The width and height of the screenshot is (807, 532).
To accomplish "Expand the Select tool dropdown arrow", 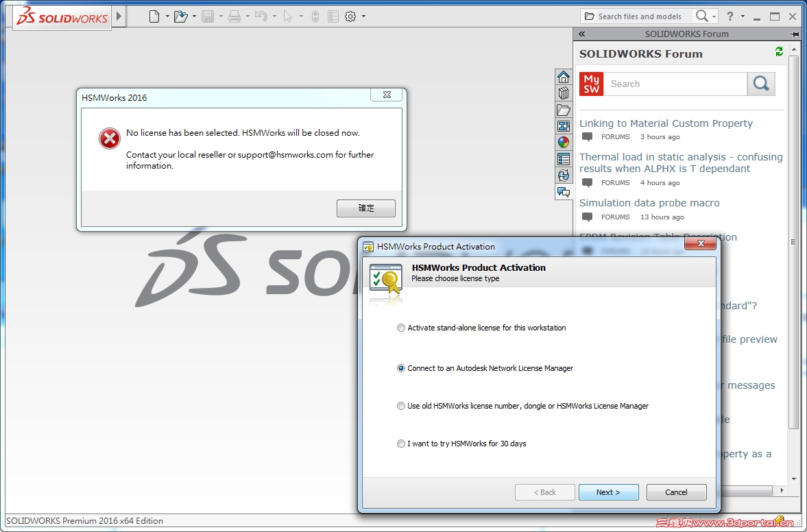I will point(301,16).
